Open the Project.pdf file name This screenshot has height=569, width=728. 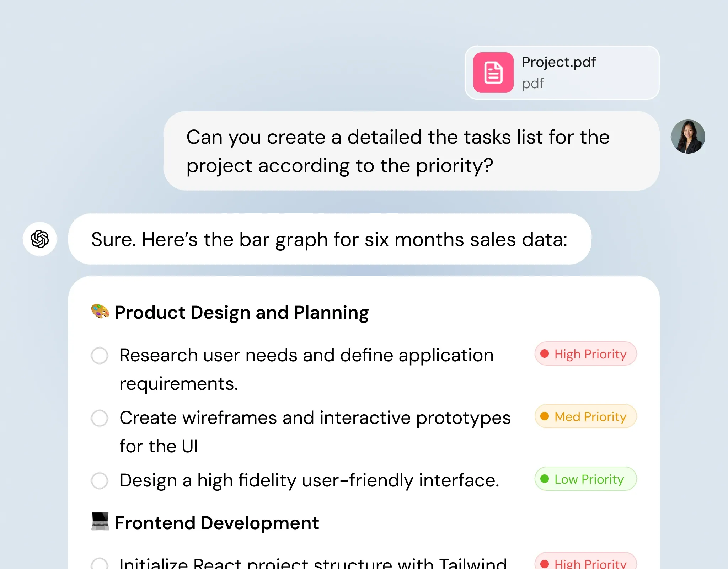[558, 62]
